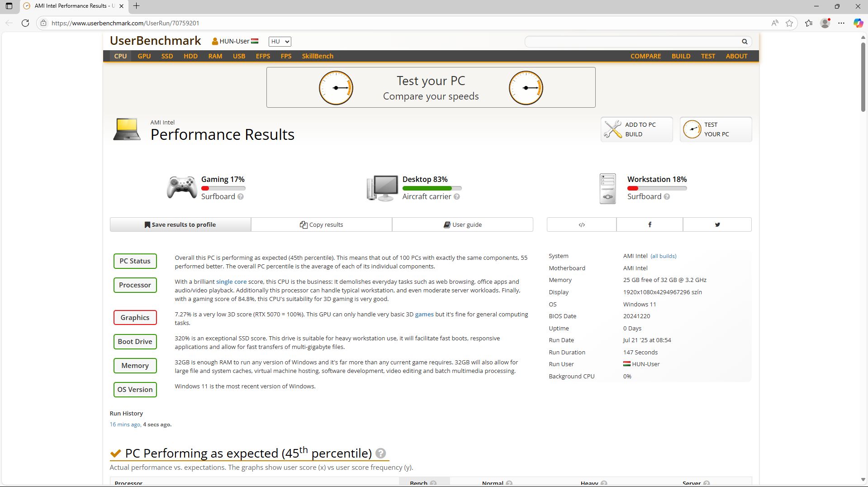The height and width of the screenshot is (487, 868).
Task: Open the GPU menu item
Action: point(144,56)
